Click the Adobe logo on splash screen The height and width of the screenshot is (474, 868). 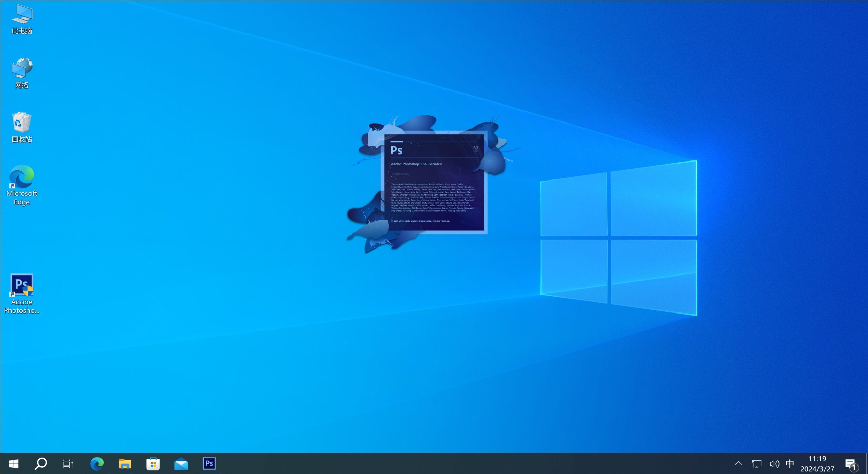coord(475,149)
